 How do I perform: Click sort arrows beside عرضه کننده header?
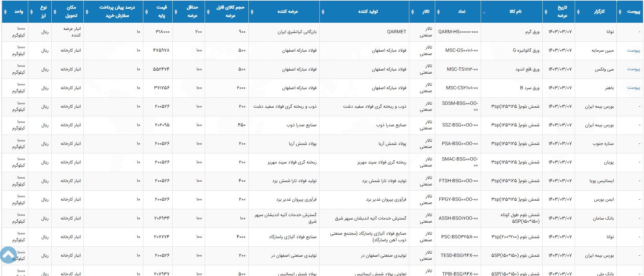pos(252,12)
